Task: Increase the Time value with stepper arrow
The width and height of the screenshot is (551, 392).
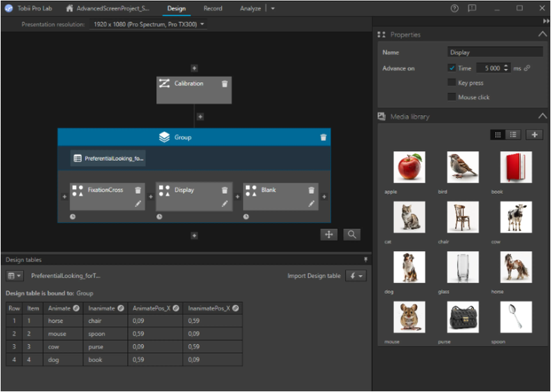Action: click(506, 66)
